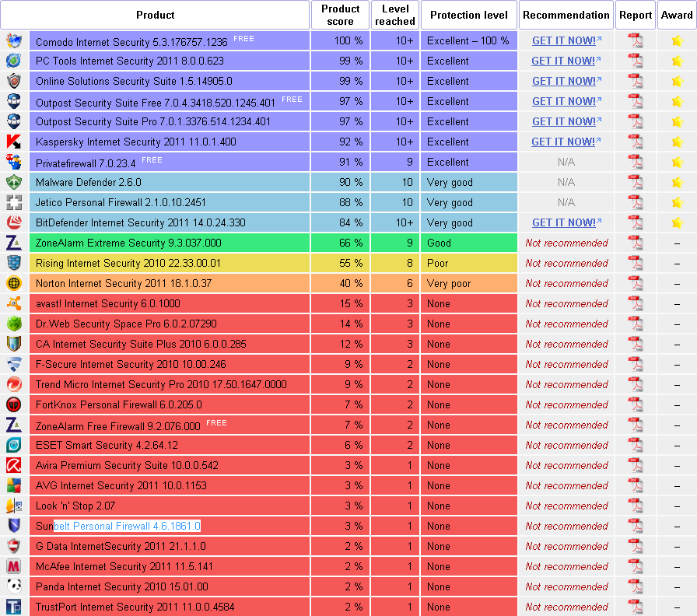Click the Product column header
This screenshot has width=697, height=616.
[155, 15]
